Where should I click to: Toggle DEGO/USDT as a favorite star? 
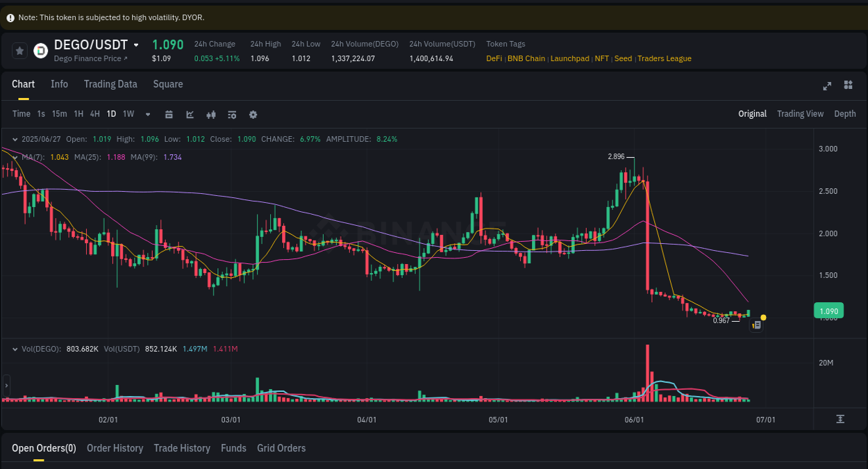click(19, 50)
